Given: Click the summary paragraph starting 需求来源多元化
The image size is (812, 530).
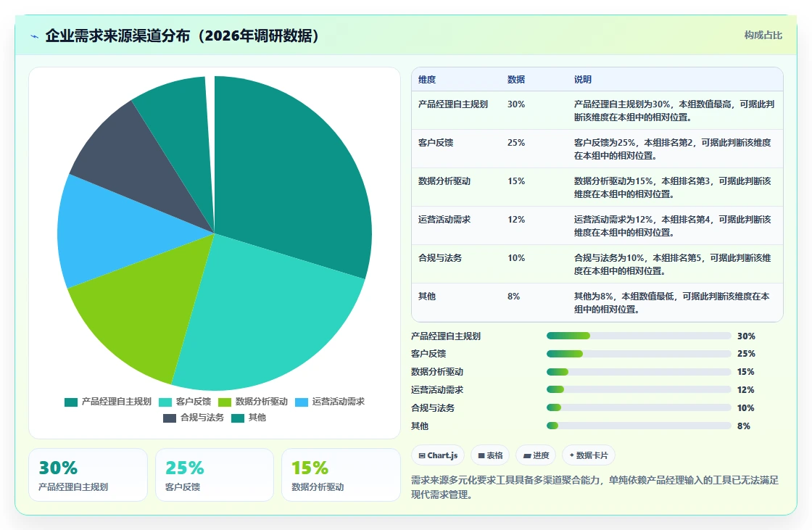Looking at the screenshot, I should point(595,487).
